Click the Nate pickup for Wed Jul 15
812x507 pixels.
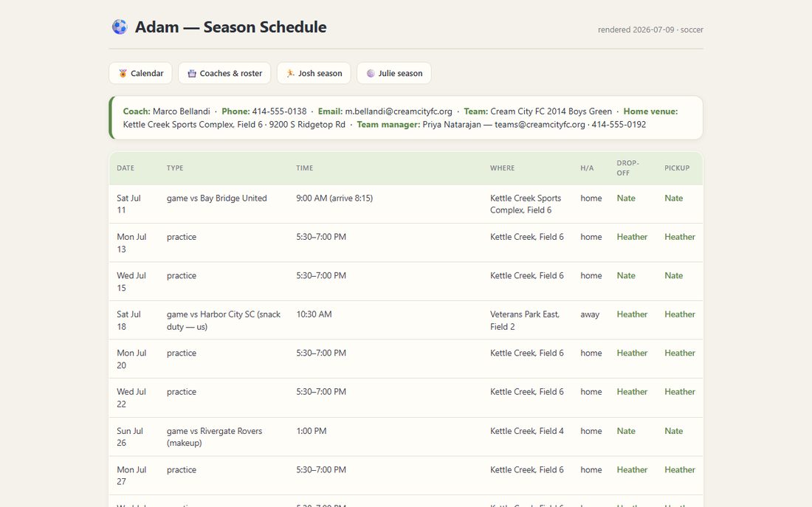point(674,276)
